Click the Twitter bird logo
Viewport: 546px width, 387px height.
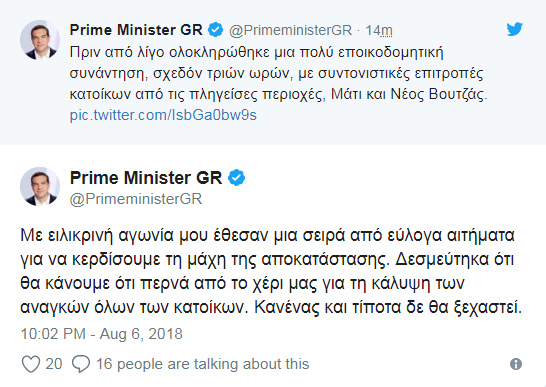(515, 29)
